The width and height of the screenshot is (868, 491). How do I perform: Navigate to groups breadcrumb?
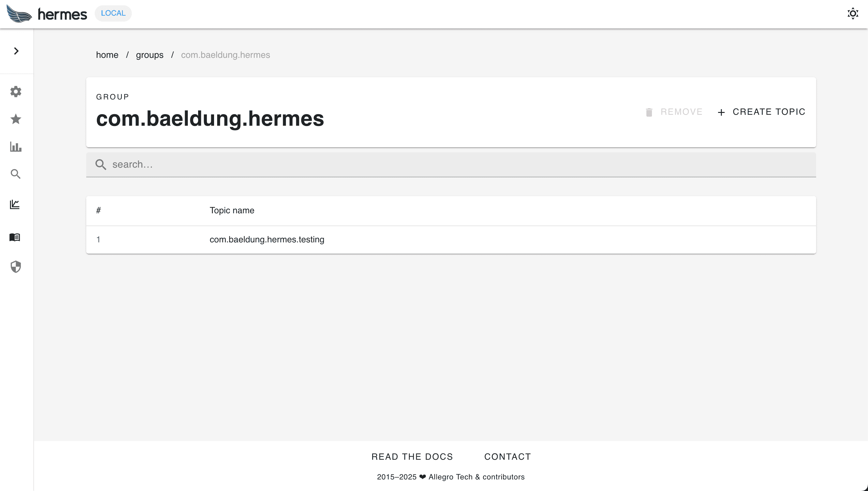click(x=150, y=55)
